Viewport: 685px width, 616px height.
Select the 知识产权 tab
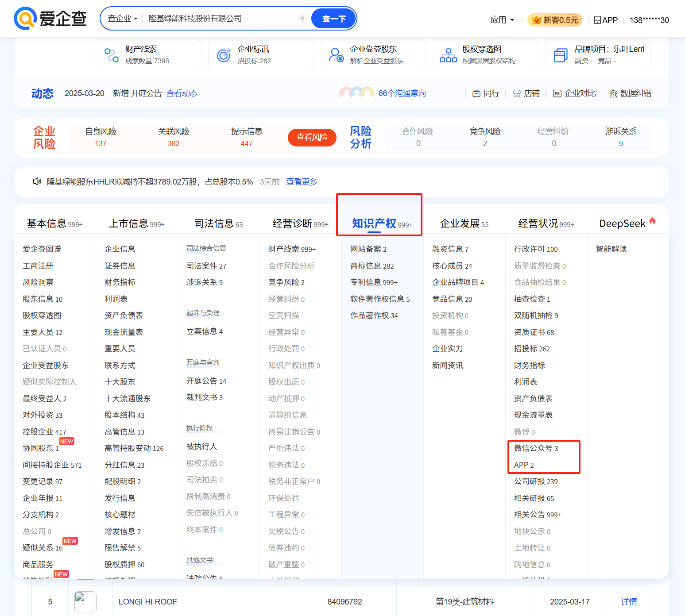(382, 223)
